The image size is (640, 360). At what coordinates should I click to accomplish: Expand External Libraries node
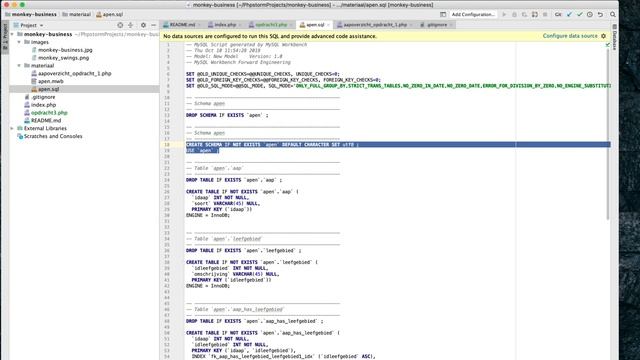click(x=12, y=128)
